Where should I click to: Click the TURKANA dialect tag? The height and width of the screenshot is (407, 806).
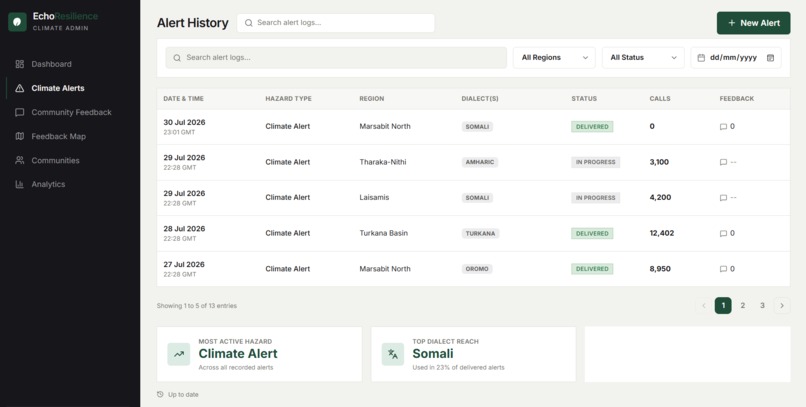480,233
